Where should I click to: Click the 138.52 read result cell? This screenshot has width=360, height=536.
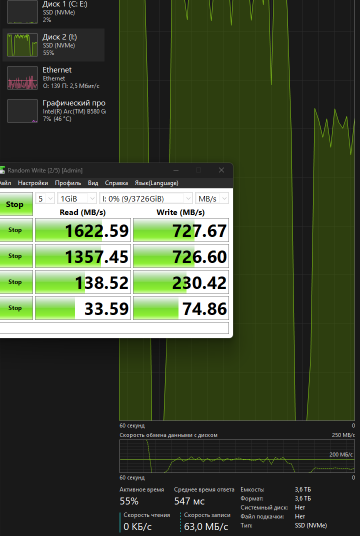83,282
